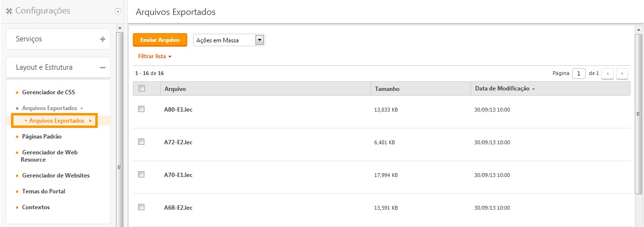
Task: Check the box for A80-E1.lec
Action: (142, 109)
